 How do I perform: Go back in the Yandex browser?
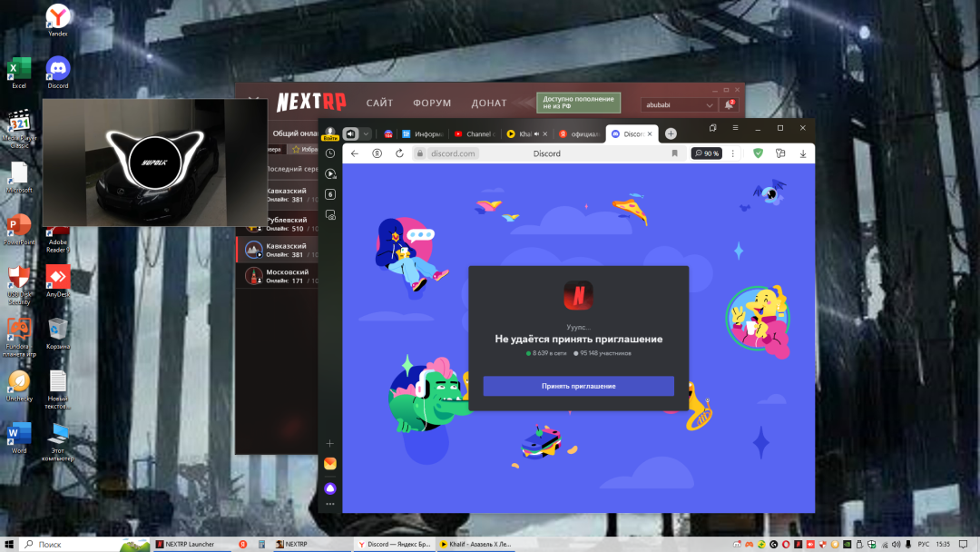click(355, 153)
